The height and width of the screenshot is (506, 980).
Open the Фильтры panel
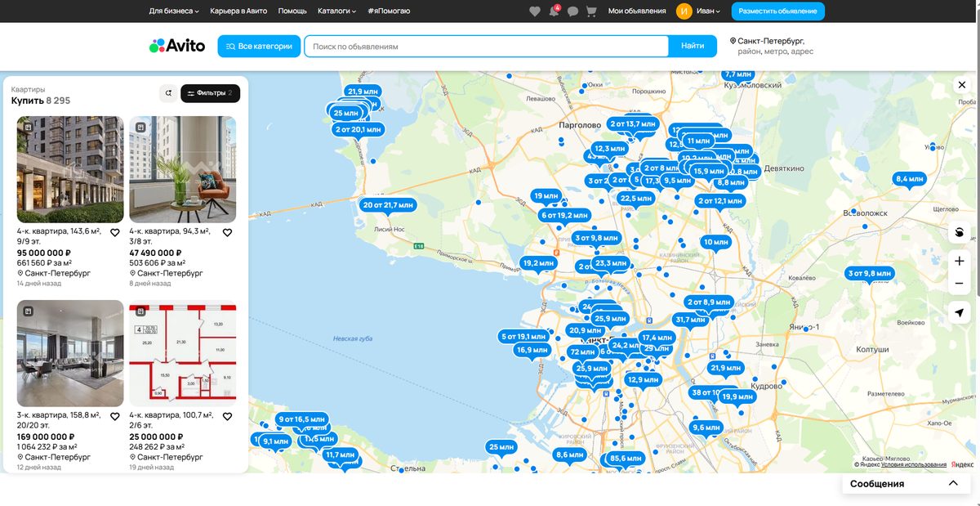coord(211,93)
